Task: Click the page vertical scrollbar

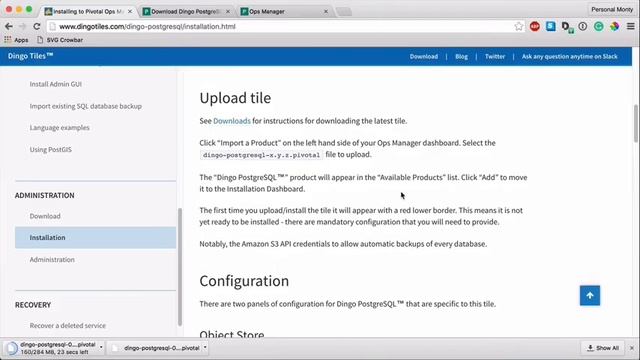Action: [636, 124]
